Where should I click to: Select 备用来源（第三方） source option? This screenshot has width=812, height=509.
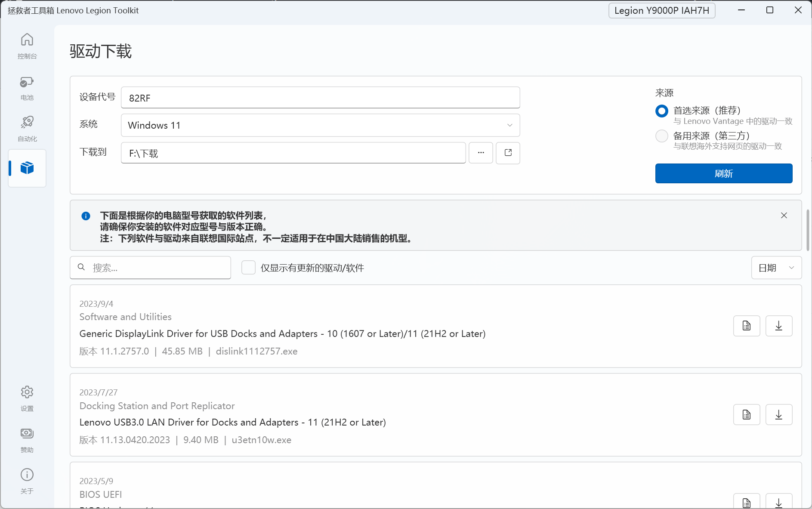[662, 136]
